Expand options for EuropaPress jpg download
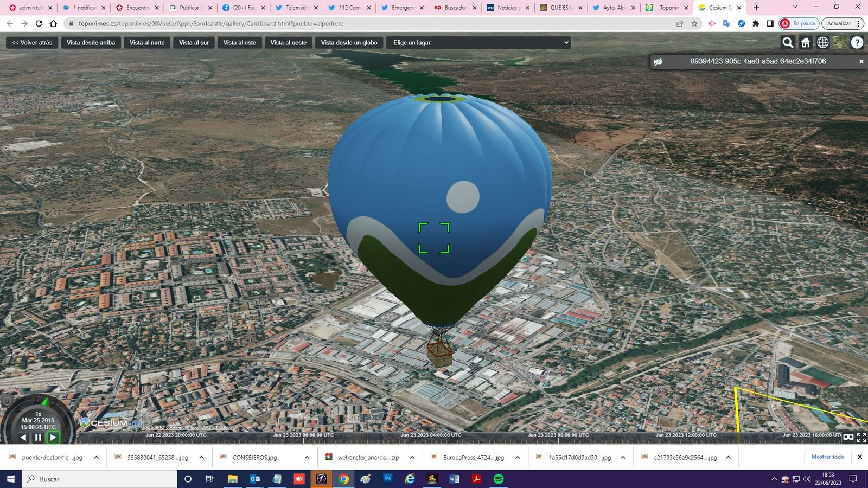Screen dimensions: 868x488 pyautogui.click(x=517, y=457)
